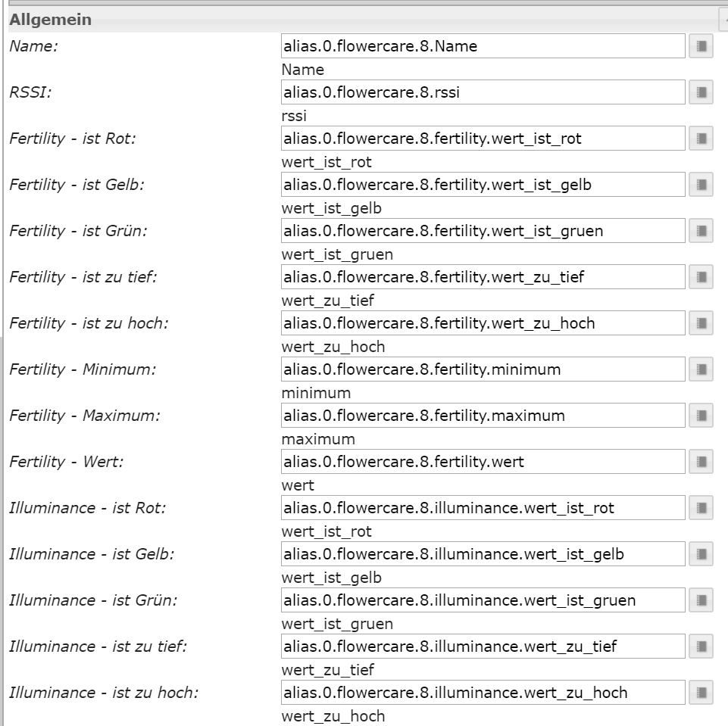728x726 pixels.
Task: Click the Fertility - ist zu hoch field
Action: (x=483, y=323)
